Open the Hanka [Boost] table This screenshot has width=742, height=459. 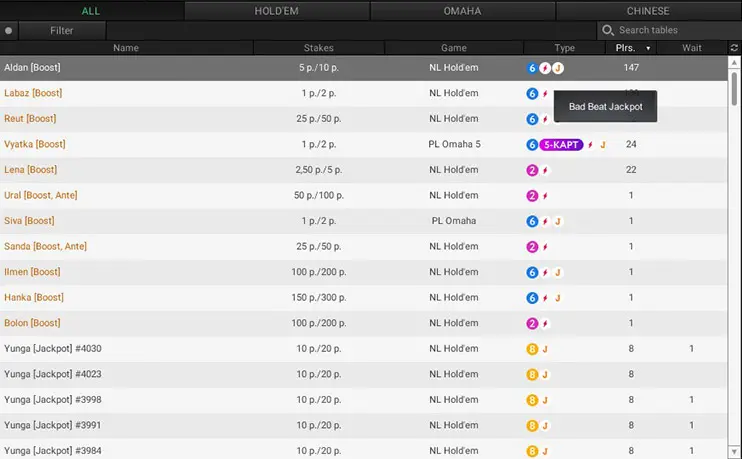pos(32,298)
